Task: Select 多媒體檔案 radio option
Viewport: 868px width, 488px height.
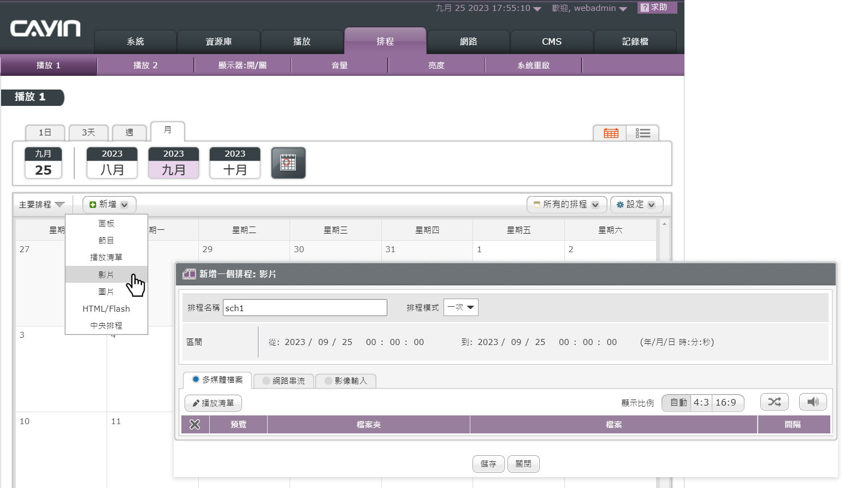Action: (196, 379)
